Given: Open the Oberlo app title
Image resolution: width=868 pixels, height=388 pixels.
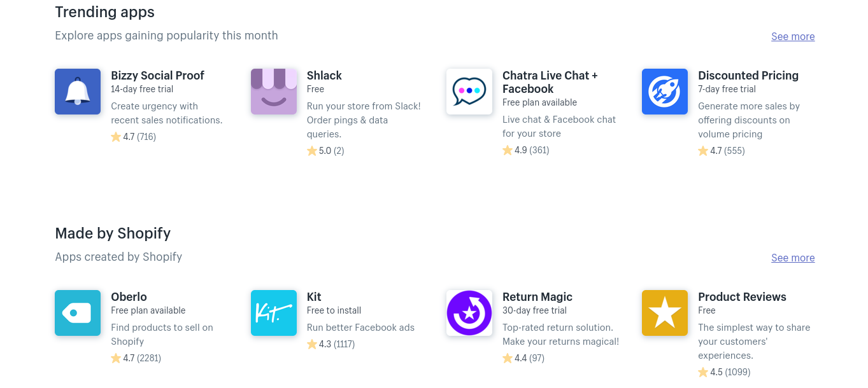Looking at the screenshot, I should tap(129, 296).
